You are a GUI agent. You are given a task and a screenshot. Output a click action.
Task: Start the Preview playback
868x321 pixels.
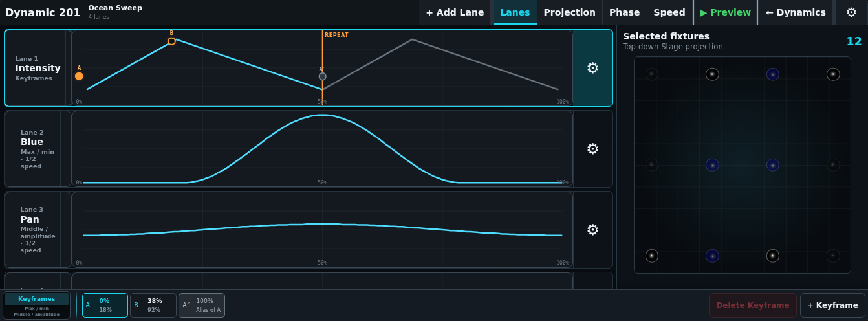point(725,12)
